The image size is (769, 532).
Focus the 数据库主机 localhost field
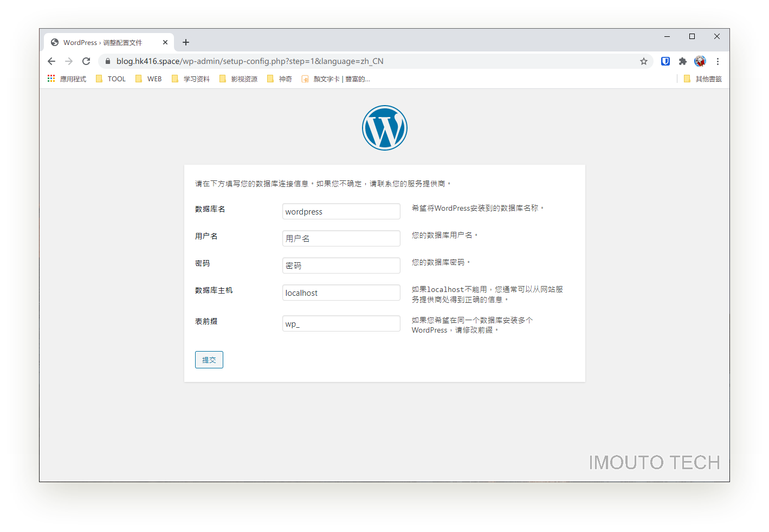coord(341,293)
